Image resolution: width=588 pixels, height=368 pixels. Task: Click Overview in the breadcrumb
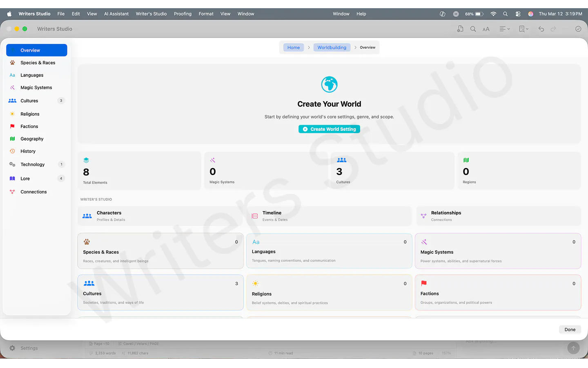[x=367, y=47]
